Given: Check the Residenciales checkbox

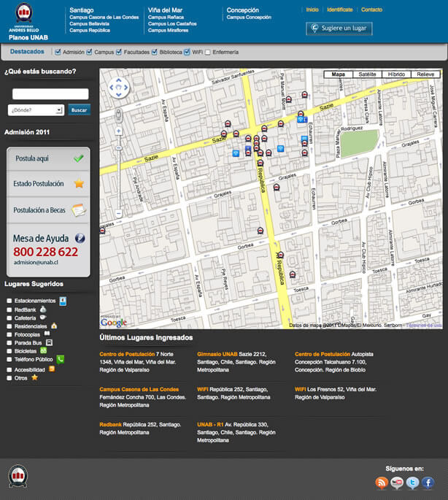Looking at the screenshot, I should pos(9,326).
